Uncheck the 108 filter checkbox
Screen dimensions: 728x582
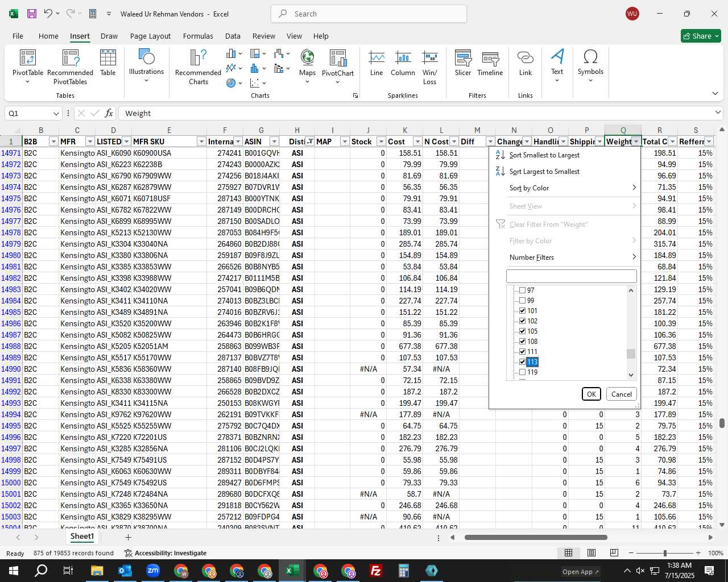(x=522, y=342)
